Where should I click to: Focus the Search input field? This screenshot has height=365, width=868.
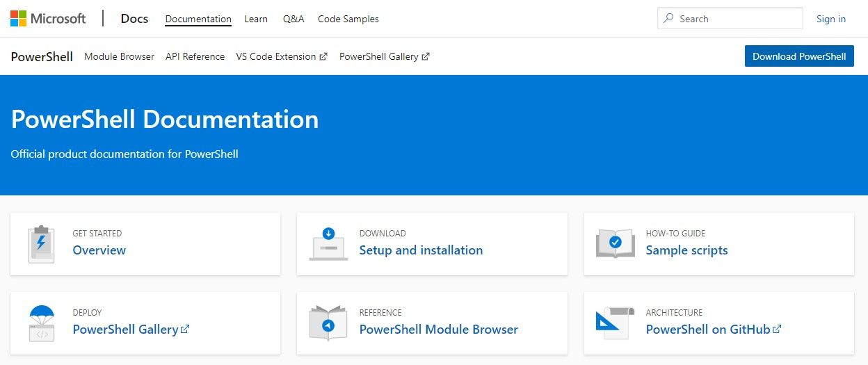(730, 19)
